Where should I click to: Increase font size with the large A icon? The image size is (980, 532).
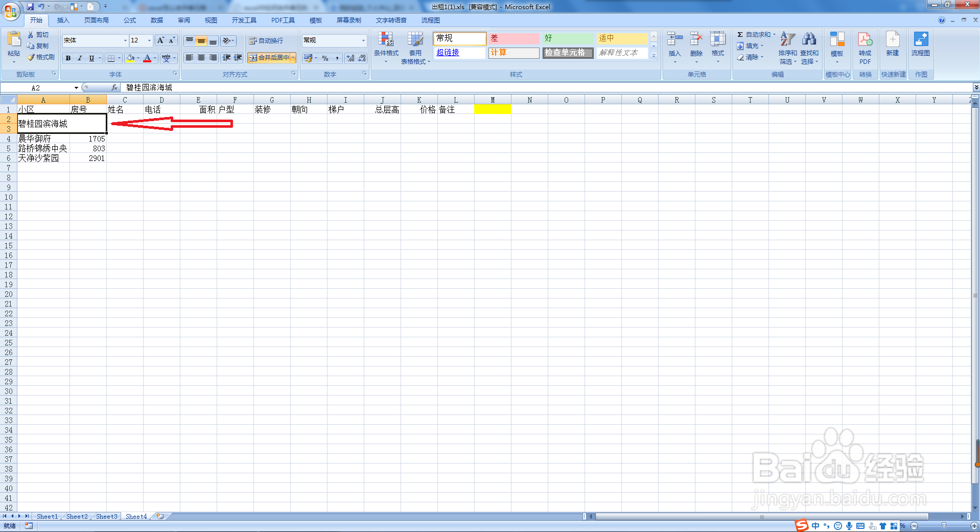pos(160,40)
